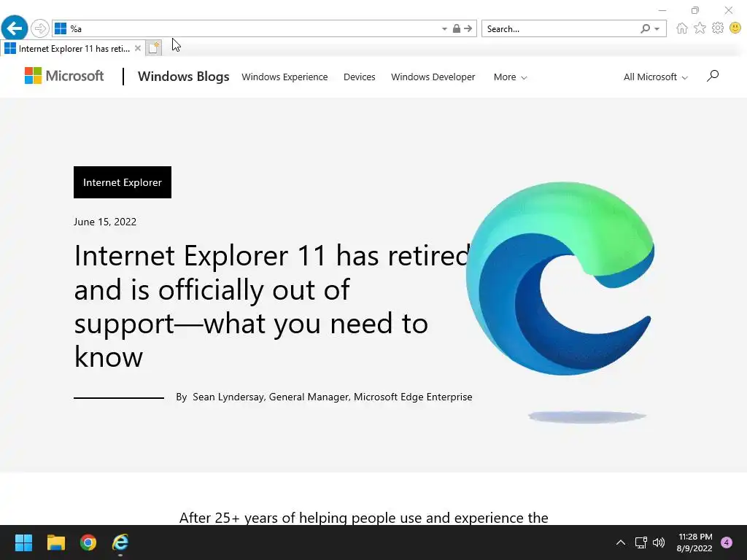747x560 pixels.
Task: Click the Internet Explorer category button
Action: (123, 182)
